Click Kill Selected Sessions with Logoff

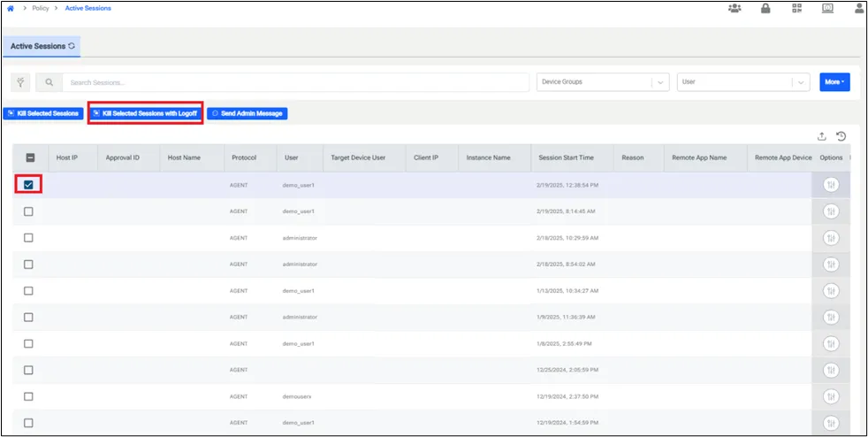[146, 113]
